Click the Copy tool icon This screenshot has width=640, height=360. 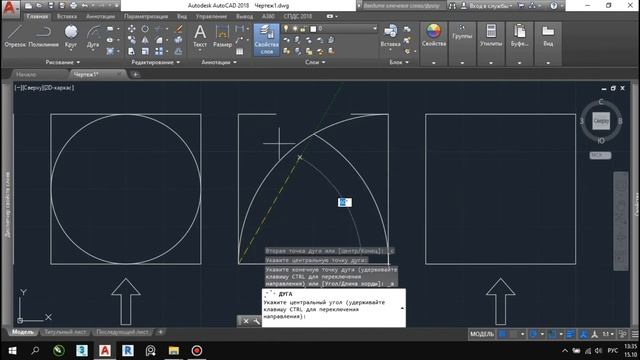[131, 40]
